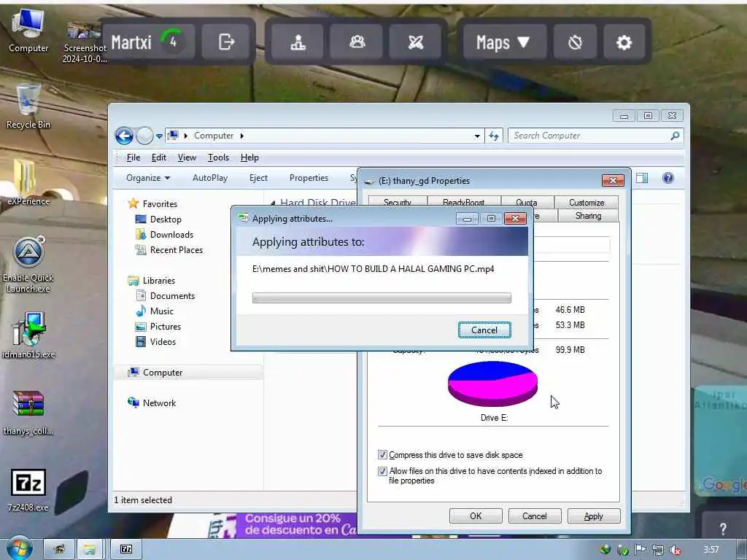Click the Drive E usage pie chart
The width and height of the screenshot is (747, 560).
pos(492,384)
